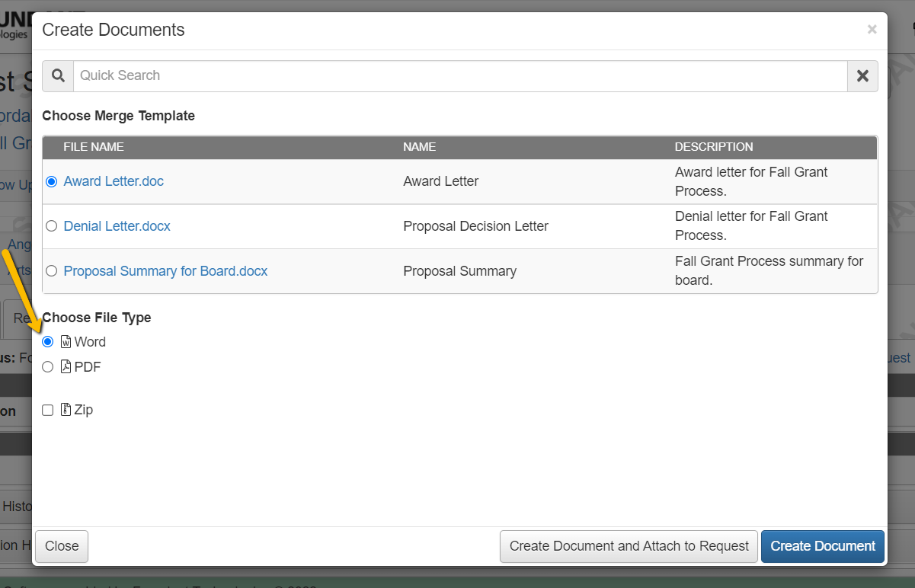Image resolution: width=915 pixels, height=588 pixels.
Task: Open the Award Letter.doc link
Action: [x=113, y=181]
